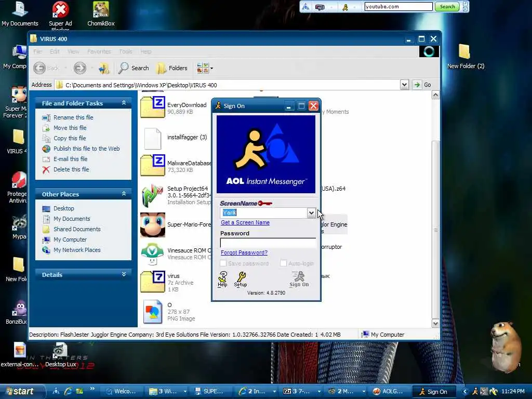
Task: Open the 3 Wi... taskbar group dropdown
Action: (185, 392)
